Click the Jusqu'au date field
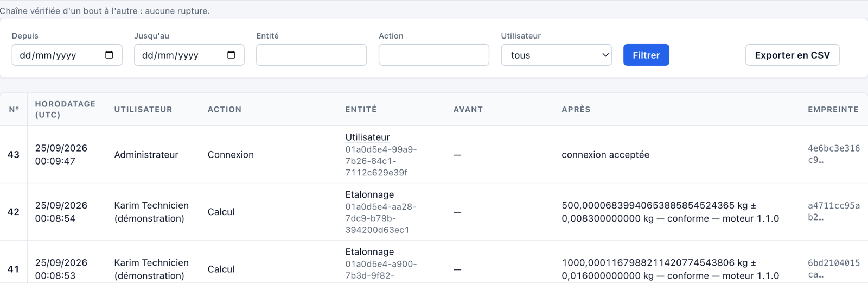Screen dimensions: 868x283 click(x=189, y=55)
